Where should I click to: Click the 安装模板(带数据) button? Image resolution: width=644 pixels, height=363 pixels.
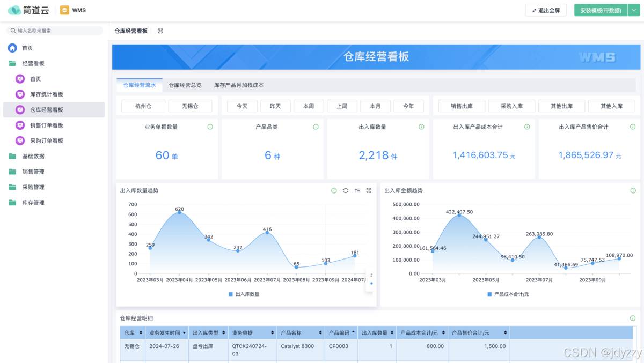click(600, 10)
